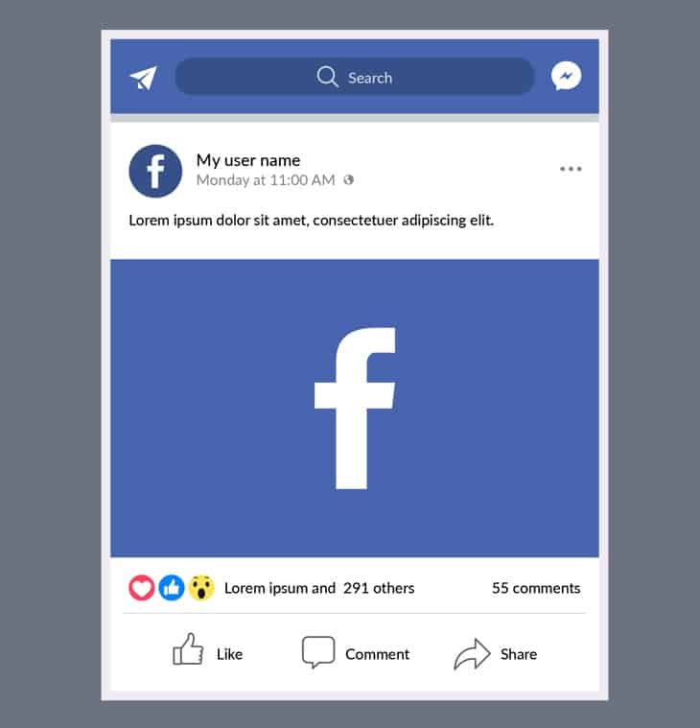Click the heart love reaction icon
The width and height of the screenshot is (700, 728).
tap(142, 588)
